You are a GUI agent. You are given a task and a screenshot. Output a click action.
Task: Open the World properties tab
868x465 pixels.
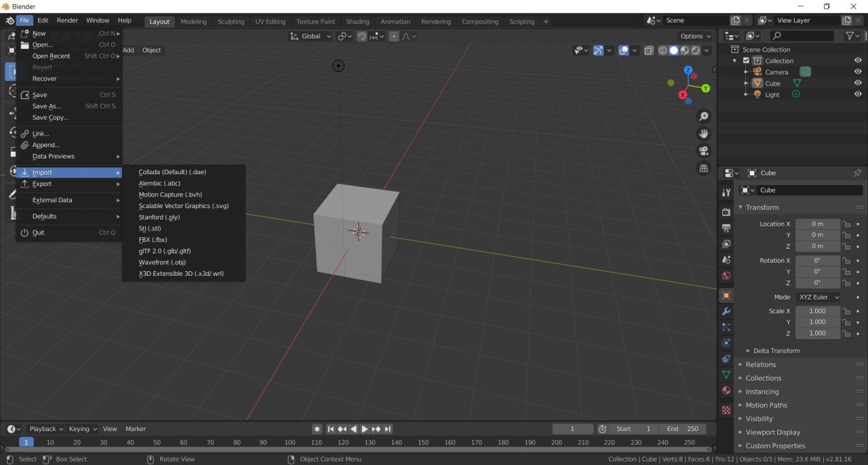click(726, 276)
